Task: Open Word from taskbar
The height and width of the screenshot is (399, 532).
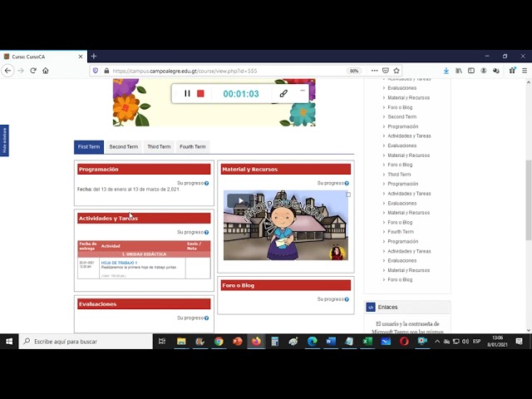Action: click(331, 342)
